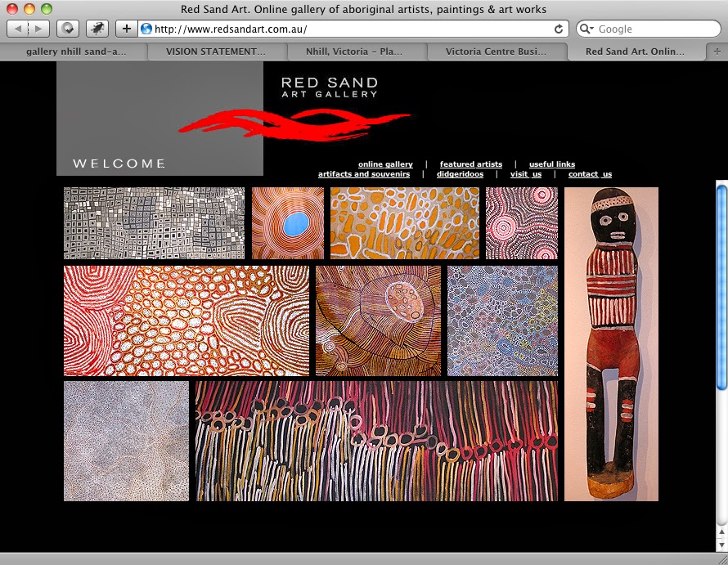This screenshot has width=728, height=565.
Task: Click the brown lined painting with oval center
Action: [x=379, y=321]
